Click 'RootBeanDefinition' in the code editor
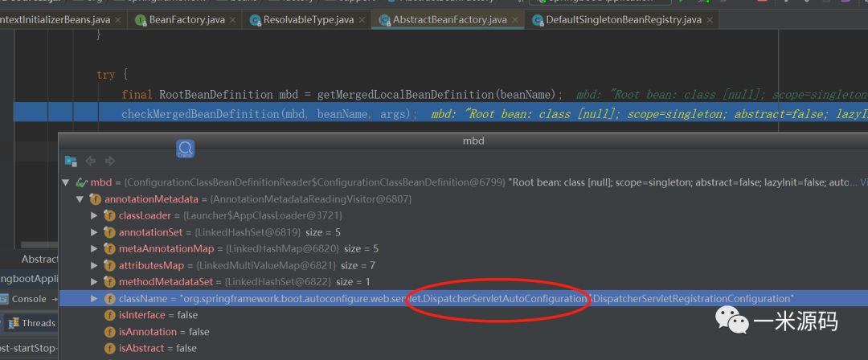Viewport: 868px width, 360px height. tap(216, 95)
